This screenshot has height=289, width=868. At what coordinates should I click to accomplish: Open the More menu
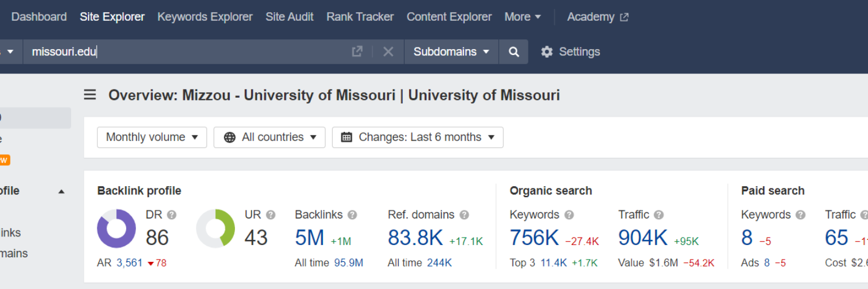(x=523, y=17)
